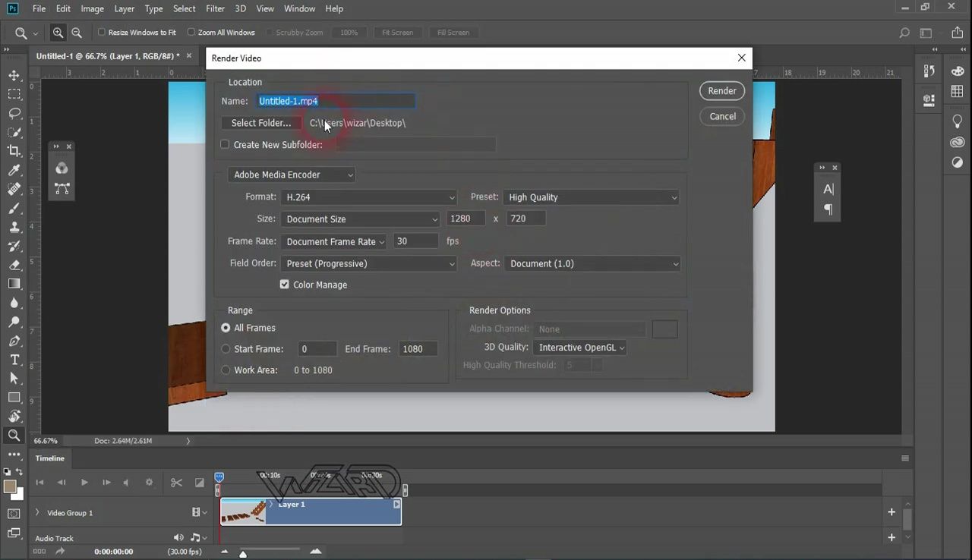The image size is (972, 560).
Task: Click the Fill Screen button
Action: 453,33
